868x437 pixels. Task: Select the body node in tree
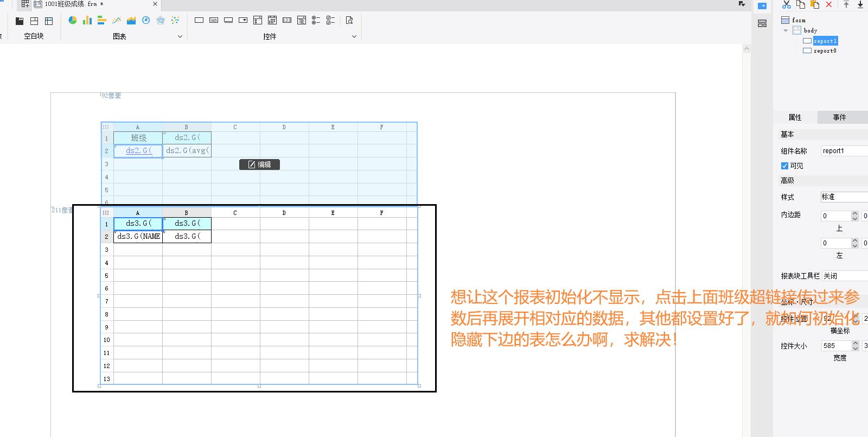[x=810, y=30]
